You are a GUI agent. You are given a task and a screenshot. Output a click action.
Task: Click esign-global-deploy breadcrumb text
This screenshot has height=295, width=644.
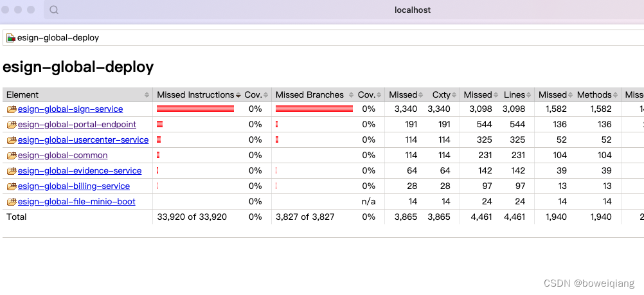[58, 38]
